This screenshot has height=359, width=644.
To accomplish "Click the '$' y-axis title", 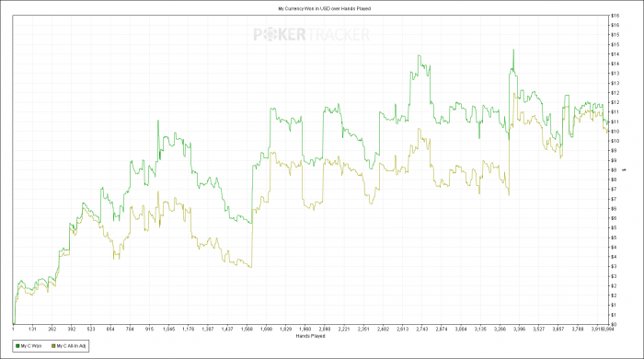I will pos(625,169).
